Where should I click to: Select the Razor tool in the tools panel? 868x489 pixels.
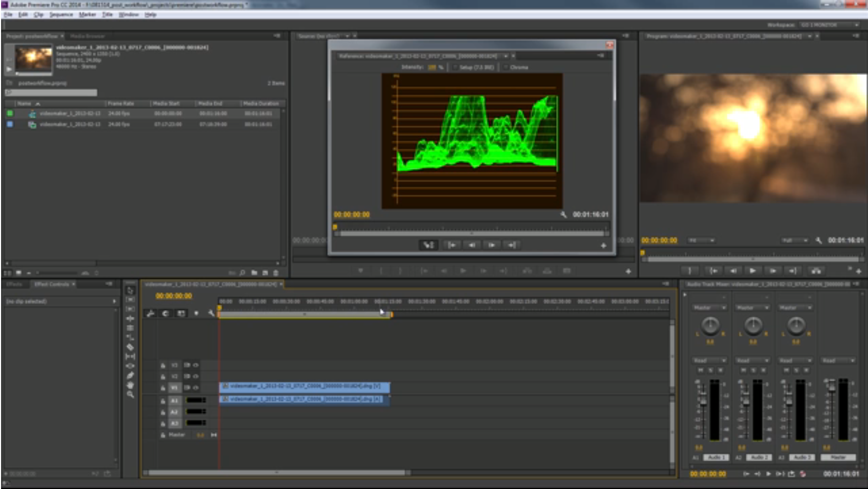(x=130, y=347)
